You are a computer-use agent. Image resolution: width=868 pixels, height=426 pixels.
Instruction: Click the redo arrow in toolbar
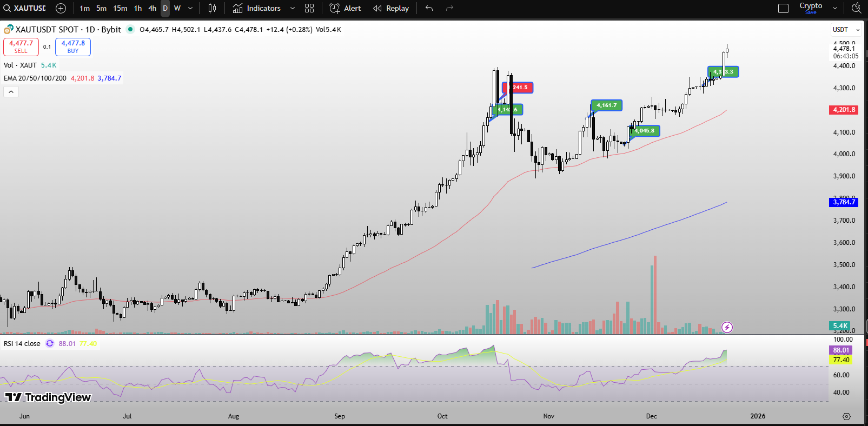(449, 8)
